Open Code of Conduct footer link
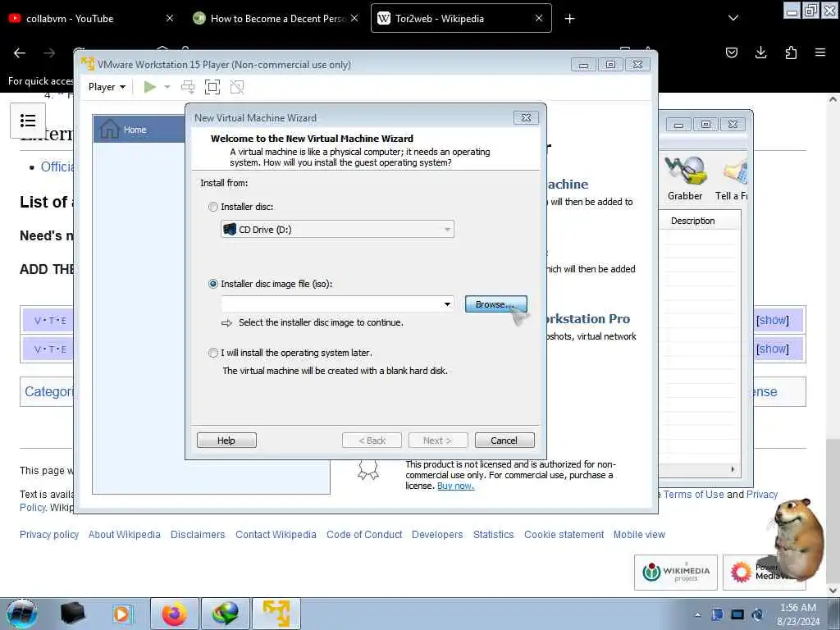 coord(364,535)
